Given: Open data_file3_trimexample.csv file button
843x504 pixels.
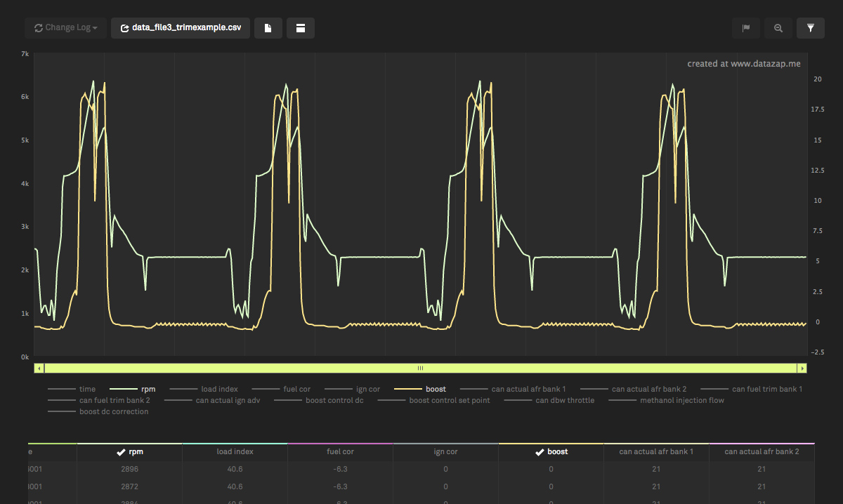Looking at the screenshot, I should pyautogui.click(x=181, y=28).
